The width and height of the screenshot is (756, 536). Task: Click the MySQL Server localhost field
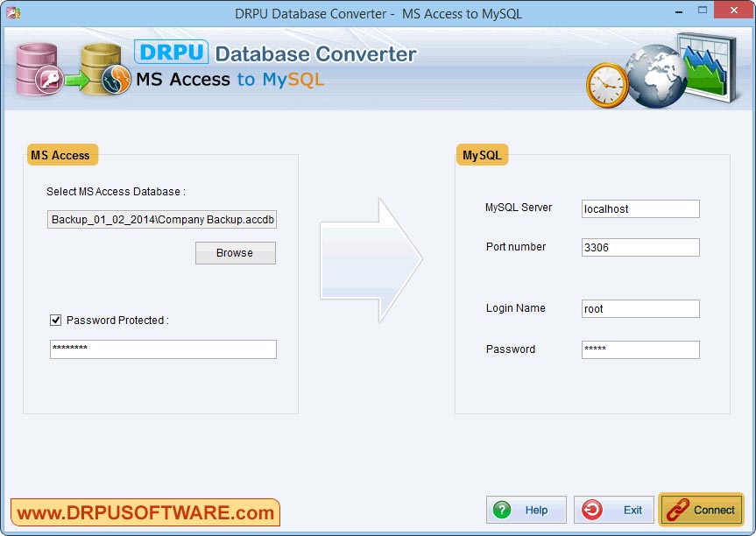point(639,208)
